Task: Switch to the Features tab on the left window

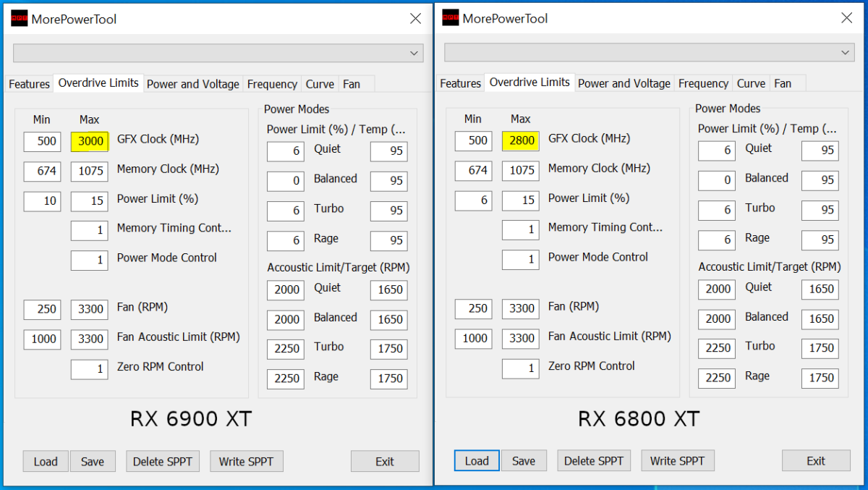Action: click(x=28, y=83)
